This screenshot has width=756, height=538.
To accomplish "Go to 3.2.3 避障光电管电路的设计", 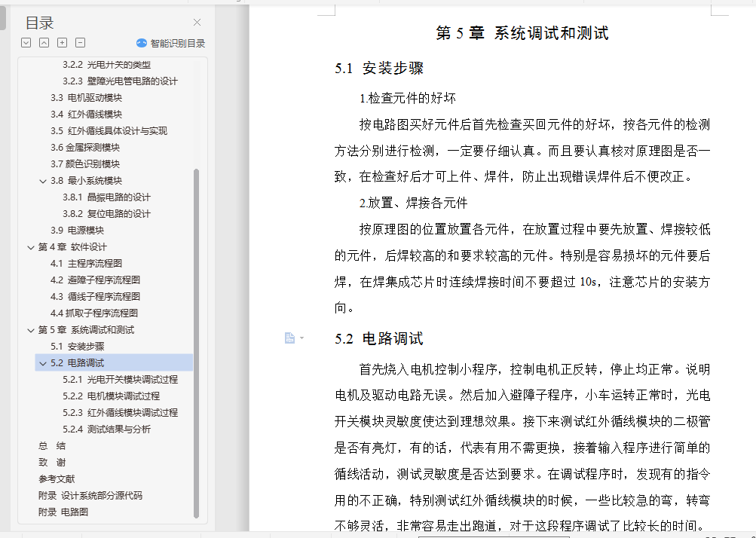I will tap(120, 81).
